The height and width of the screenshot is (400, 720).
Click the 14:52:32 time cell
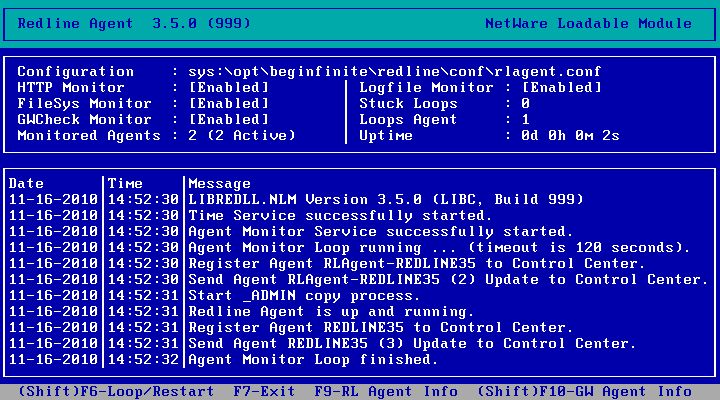point(143,360)
